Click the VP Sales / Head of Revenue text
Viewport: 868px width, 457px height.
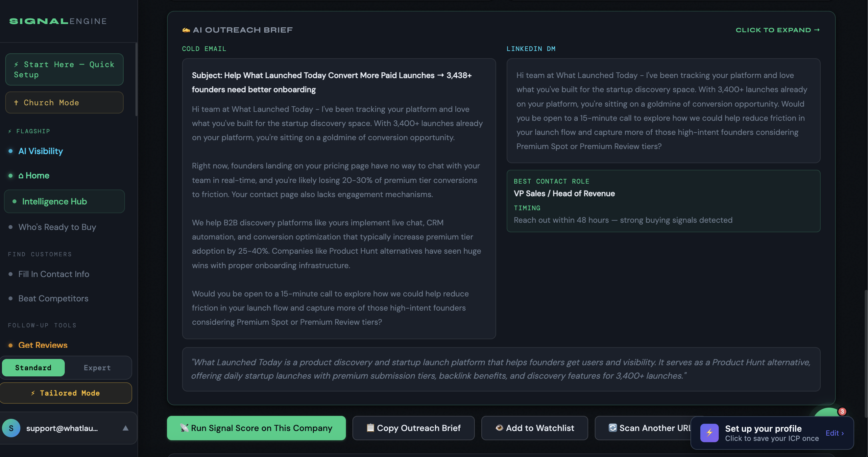pos(564,193)
